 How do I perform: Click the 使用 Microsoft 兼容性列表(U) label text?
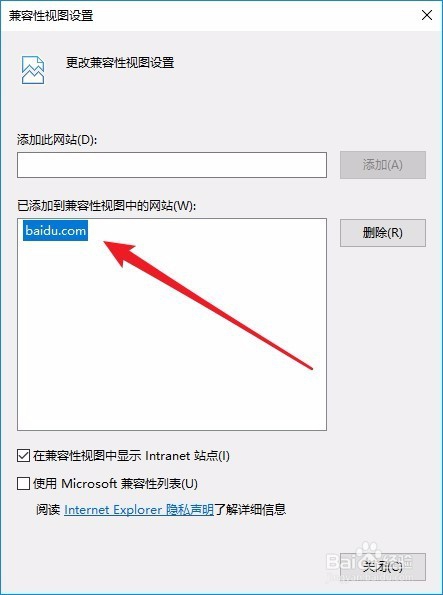tap(115, 483)
